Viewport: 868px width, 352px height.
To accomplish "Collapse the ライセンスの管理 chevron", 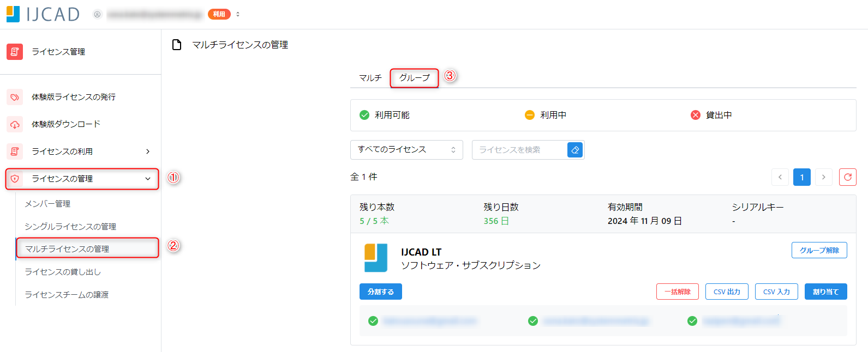I will coord(148,179).
